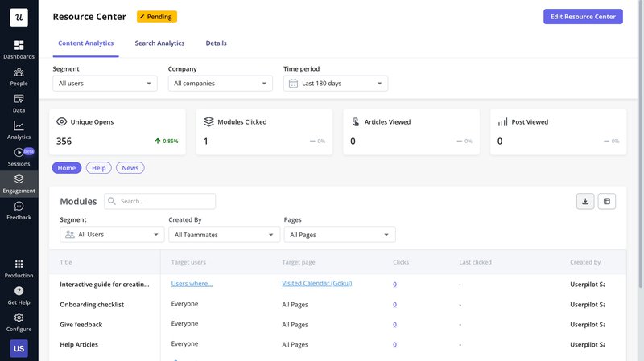Open the All companies dropdown
Screen dimensions: 644x361
click(x=220, y=84)
